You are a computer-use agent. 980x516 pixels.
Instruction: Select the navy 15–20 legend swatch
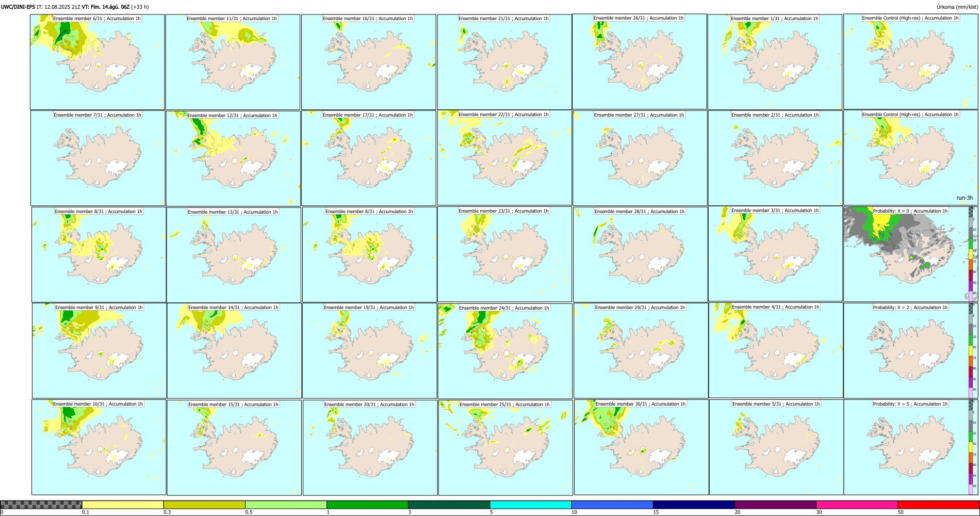pos(694,505)
